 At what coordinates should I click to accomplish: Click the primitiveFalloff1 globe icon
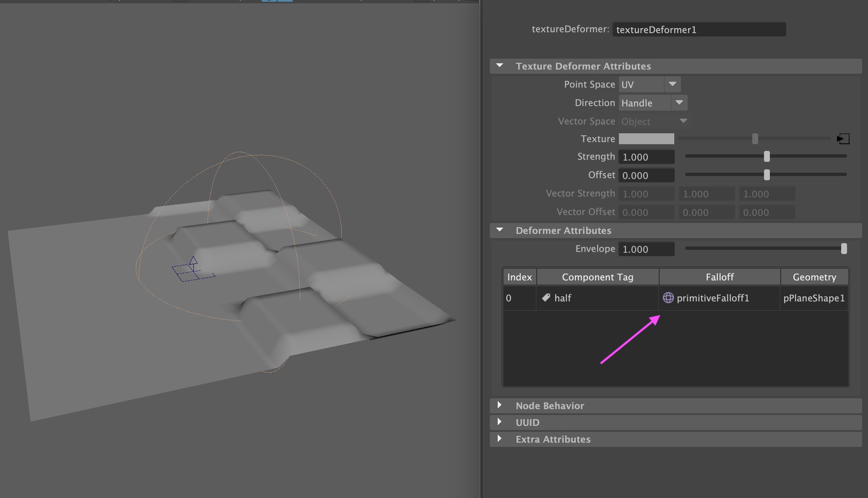click(x=668, y=298)
